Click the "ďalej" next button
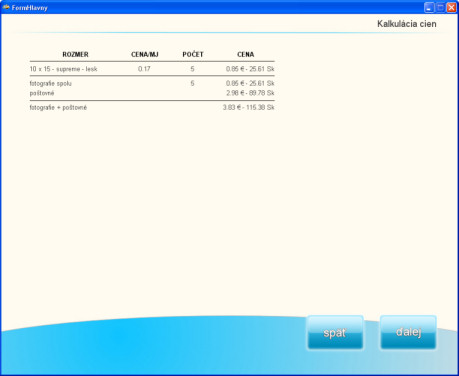 tap(408, 332)
